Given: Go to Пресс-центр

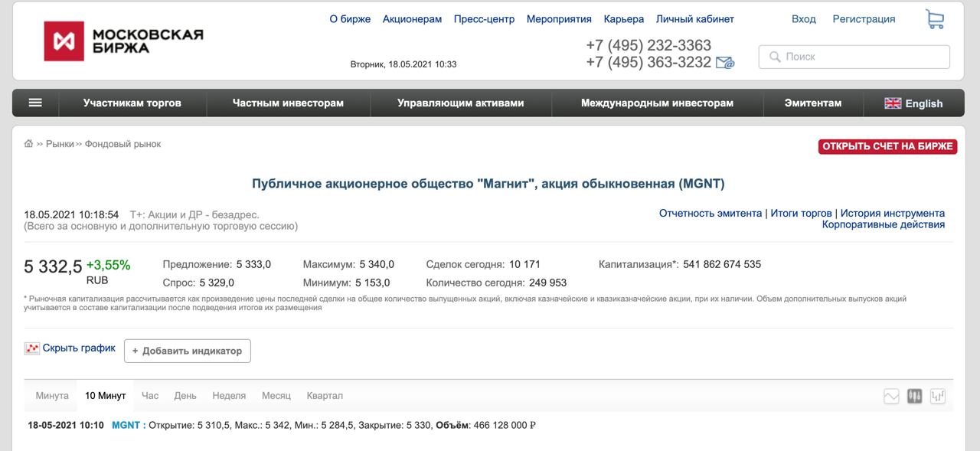Looking at the screenshot, I should pos(484,19).
